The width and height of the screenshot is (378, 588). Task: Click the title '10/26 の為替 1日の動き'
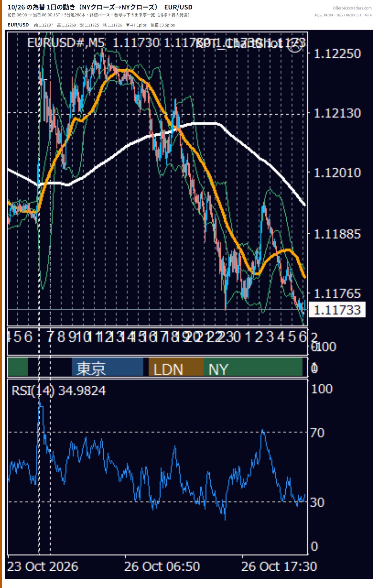click(42, 7)
